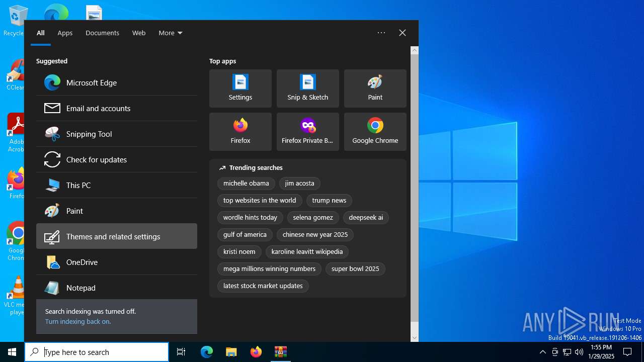Select Recycle Bin desktop icon
644x362 pixels.
coord(15,20)
